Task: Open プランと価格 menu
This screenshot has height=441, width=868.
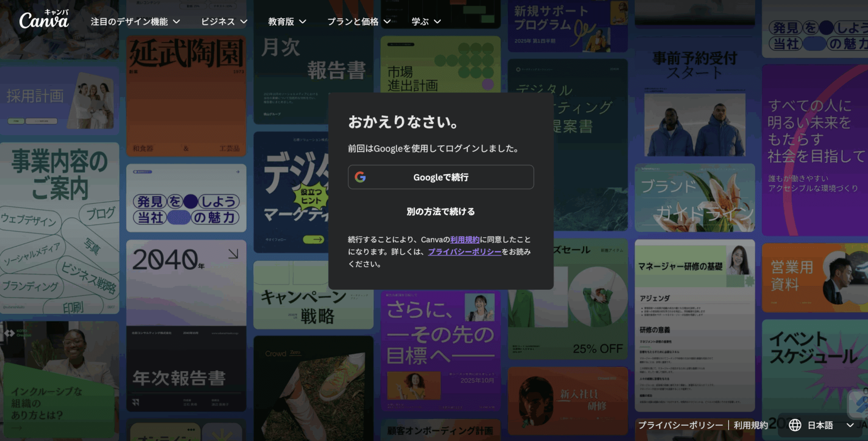Action: click(x=359, y=21)
